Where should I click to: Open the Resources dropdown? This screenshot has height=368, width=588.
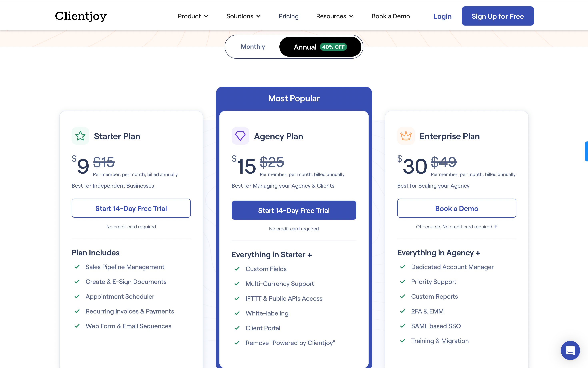pos(334,16)
